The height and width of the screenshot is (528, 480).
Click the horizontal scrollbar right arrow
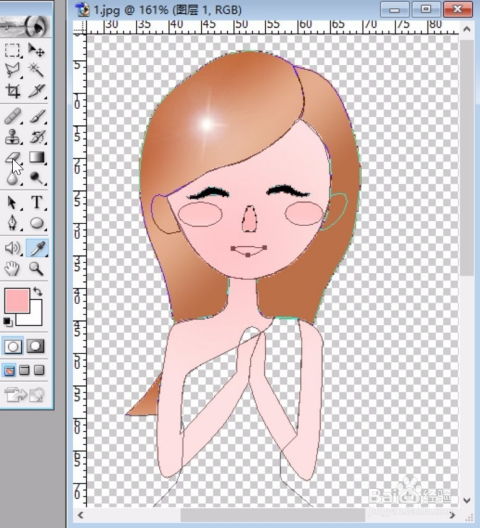(x=452, y=515)
